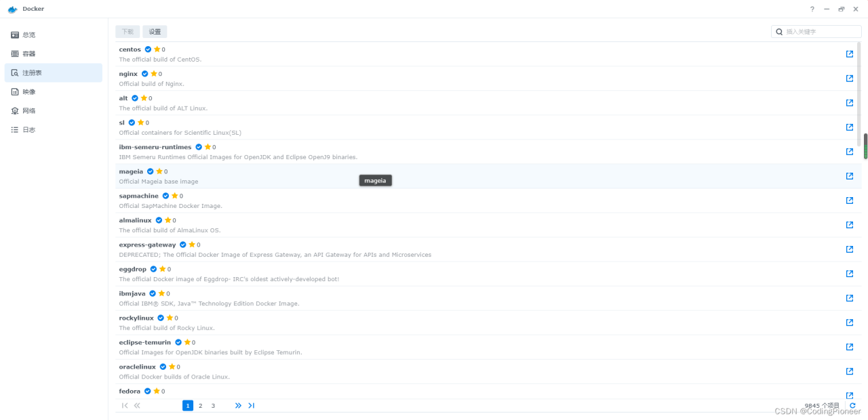The height and width of the screenshot is (420, 868).
Task: Open external link for centos image
Action: pyautogui.click(x=850, y=54)
